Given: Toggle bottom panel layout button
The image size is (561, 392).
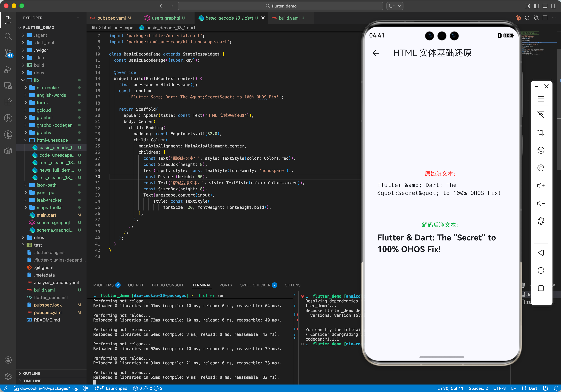Looking at the screenshot, I should click(x=545, y=6).
